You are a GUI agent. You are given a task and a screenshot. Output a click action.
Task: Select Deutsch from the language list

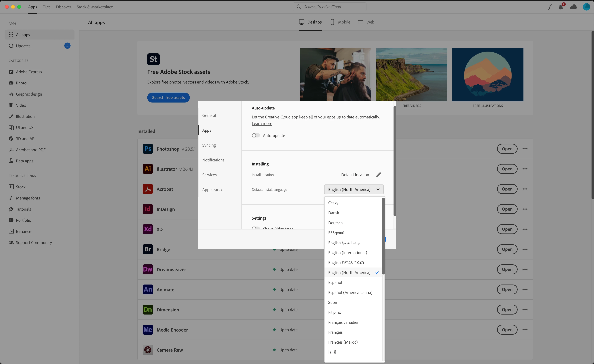click(335, 223)
